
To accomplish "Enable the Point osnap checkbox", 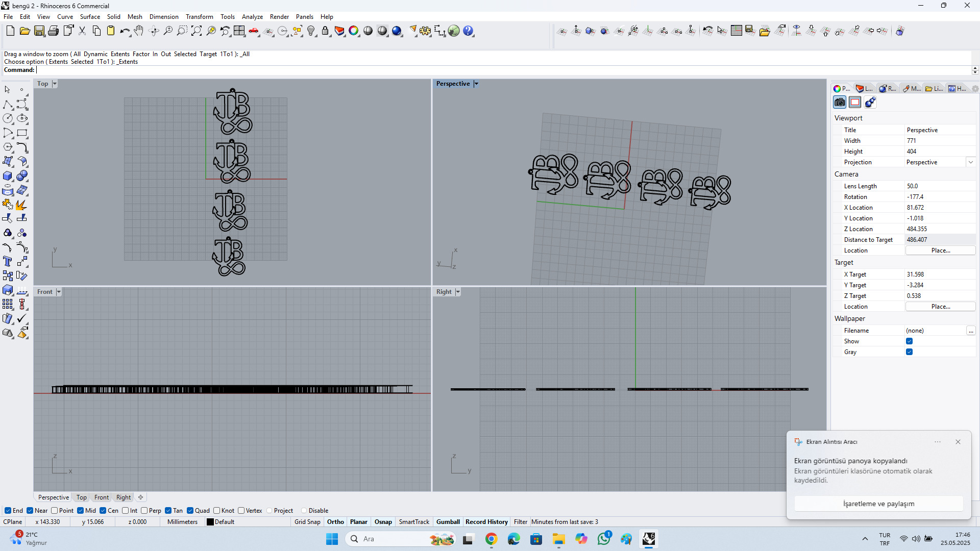I will (55, 511).
